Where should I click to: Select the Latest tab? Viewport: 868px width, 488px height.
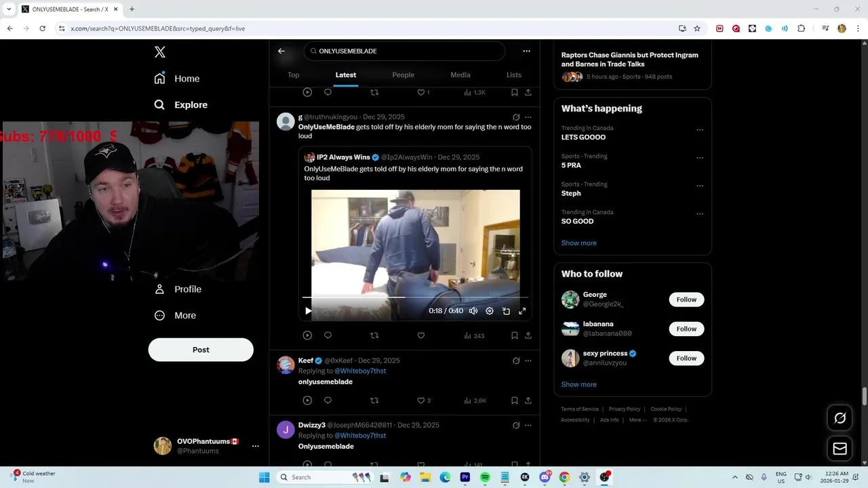[345, 75]
